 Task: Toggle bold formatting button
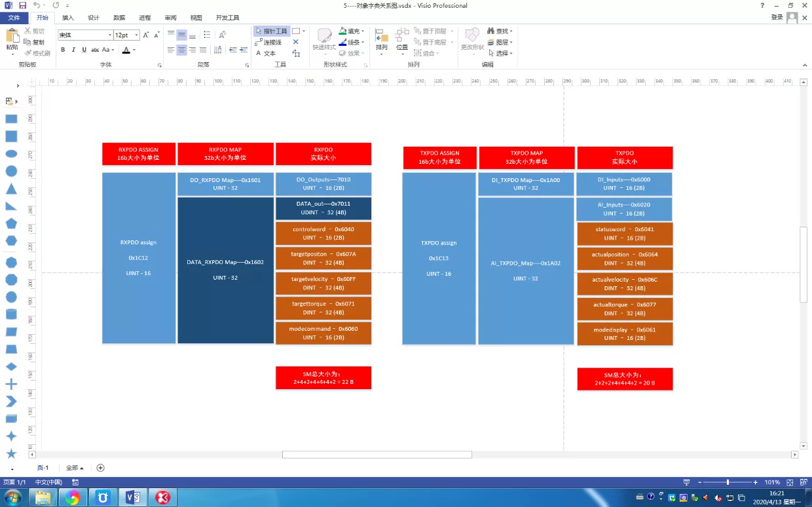tap(63, 50)
